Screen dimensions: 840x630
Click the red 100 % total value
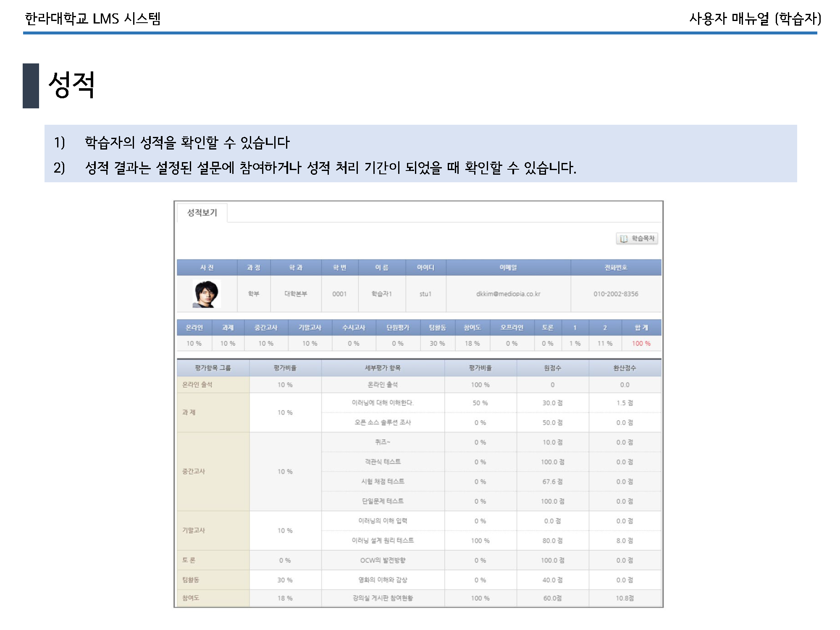[x=641, y=344]
